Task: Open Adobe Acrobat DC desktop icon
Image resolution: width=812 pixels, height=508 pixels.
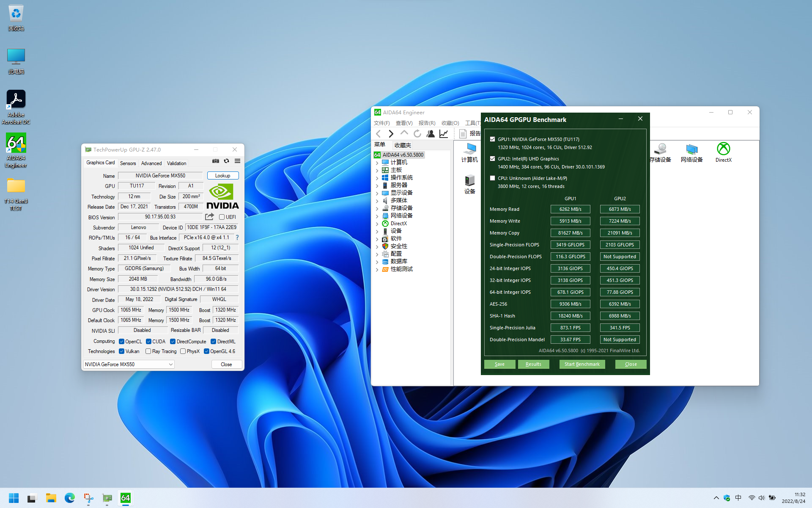Action: point(16,107)
